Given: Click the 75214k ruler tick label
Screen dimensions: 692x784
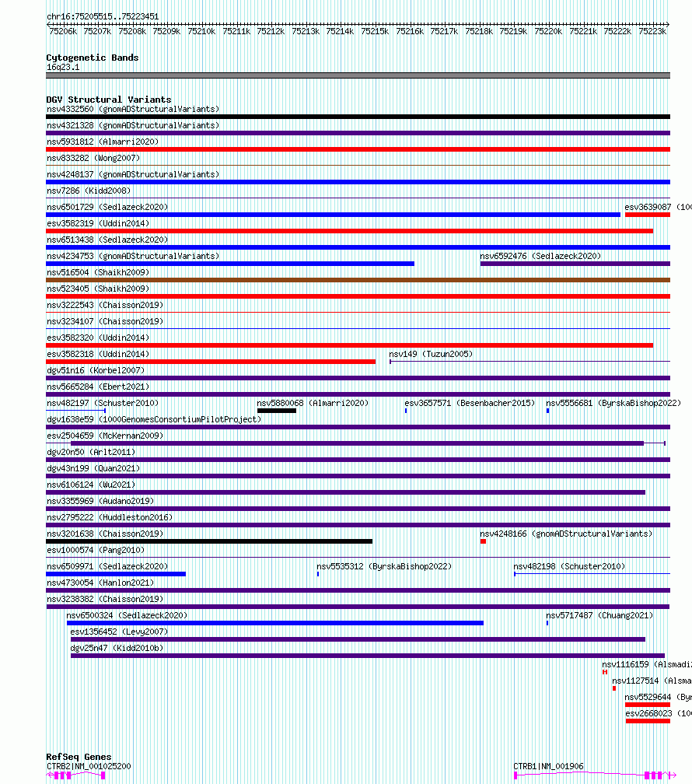Looking at the screenshot, I should coord(340,31).
